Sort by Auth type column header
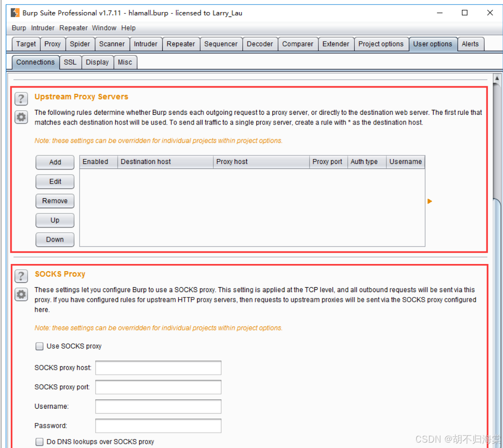The height and width of the screenshot is (448, 503). tap(367, 162)
